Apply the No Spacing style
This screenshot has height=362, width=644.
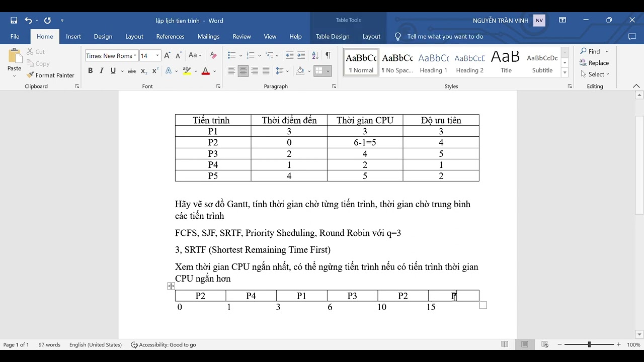coord(397,62)
